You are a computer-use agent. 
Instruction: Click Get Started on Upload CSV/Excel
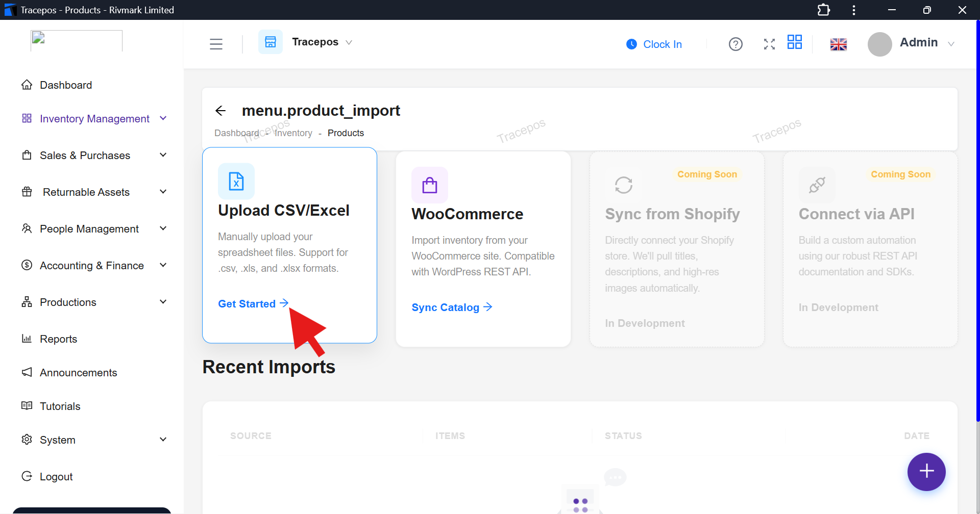click(x=253, y=304)
